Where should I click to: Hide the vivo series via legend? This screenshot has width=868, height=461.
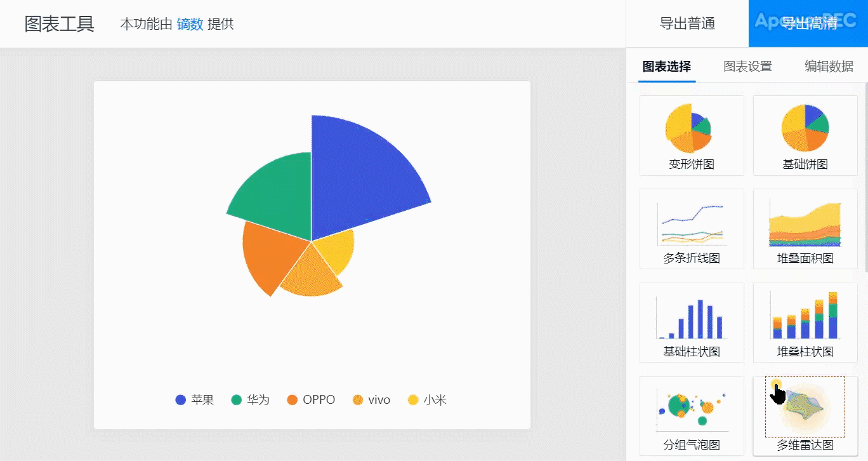coord(372,400)
